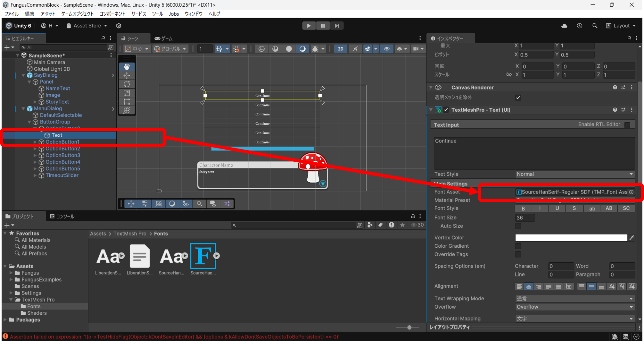This screenshot has width=644, height=341.
Task: Toggle 2D scene view mode
Action: point(340,49)
